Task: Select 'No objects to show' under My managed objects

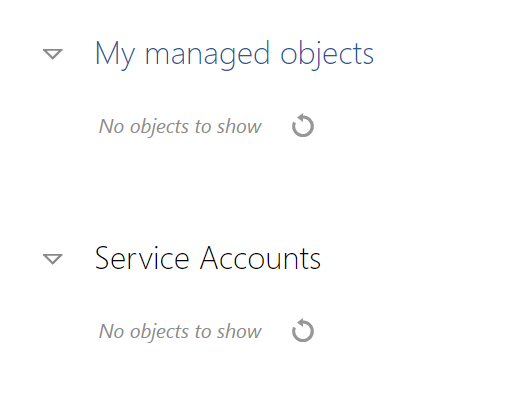Action: click(180, 127)
